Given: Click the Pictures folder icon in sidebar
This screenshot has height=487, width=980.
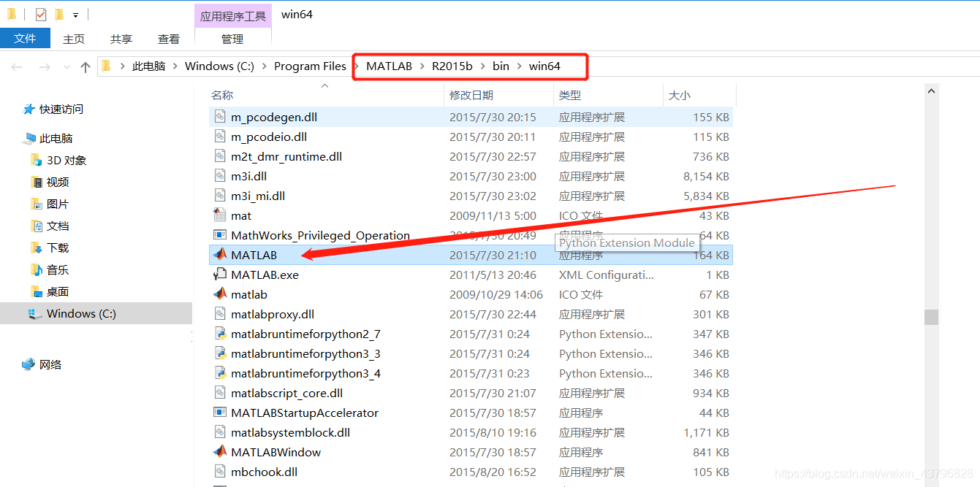Looking at the screenshot, I should click(37, 204).
